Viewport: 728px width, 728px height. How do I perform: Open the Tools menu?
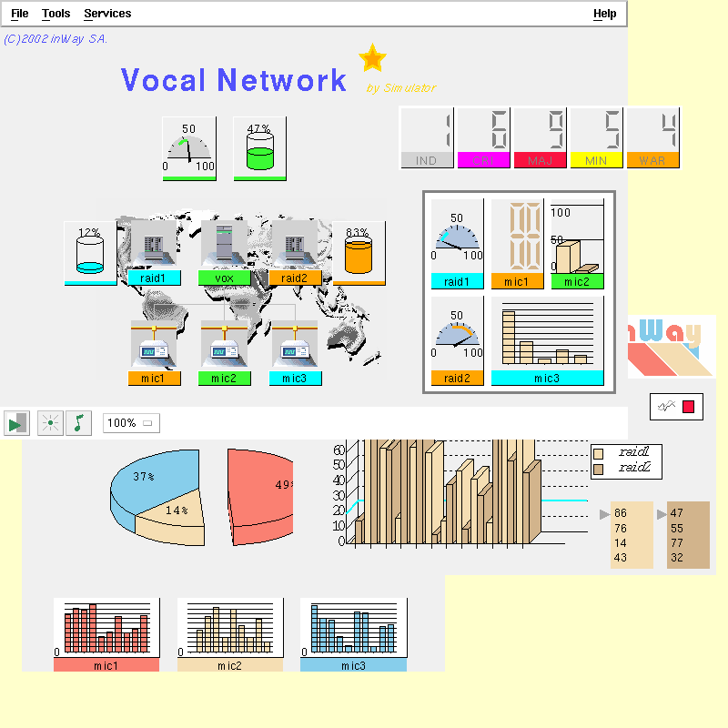click(56, 14)
